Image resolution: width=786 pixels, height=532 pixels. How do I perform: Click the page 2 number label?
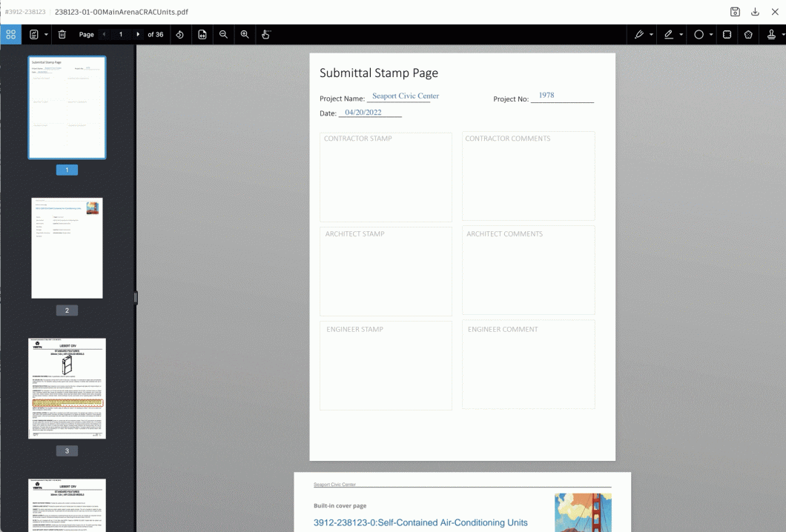coord(67,310)
